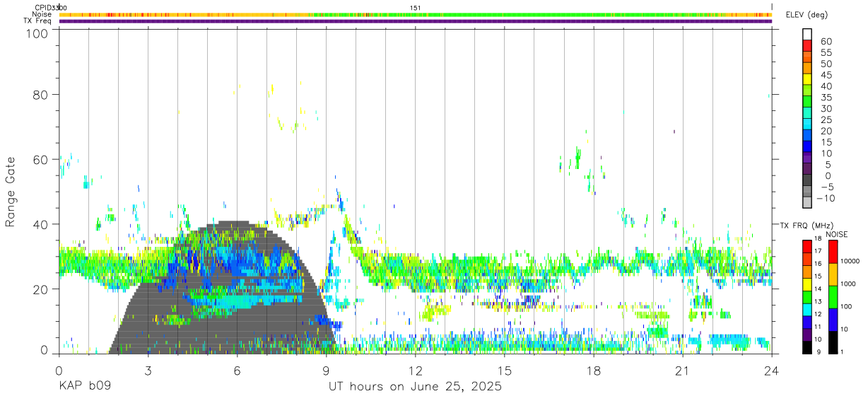Viewport: 868px width, 401px height.
Task: Click the '100' range gate tick label on y-axis
Action: pos(37,33)
